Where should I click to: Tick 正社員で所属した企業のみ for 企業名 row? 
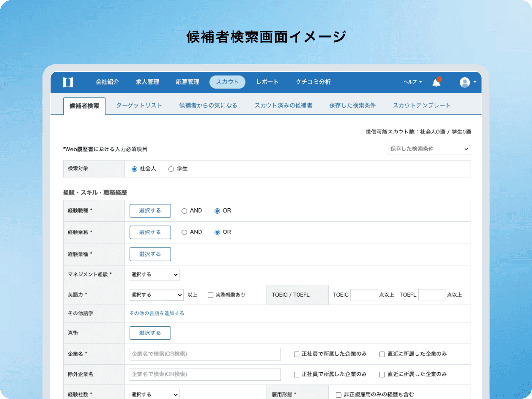click(x=297, y=354)
